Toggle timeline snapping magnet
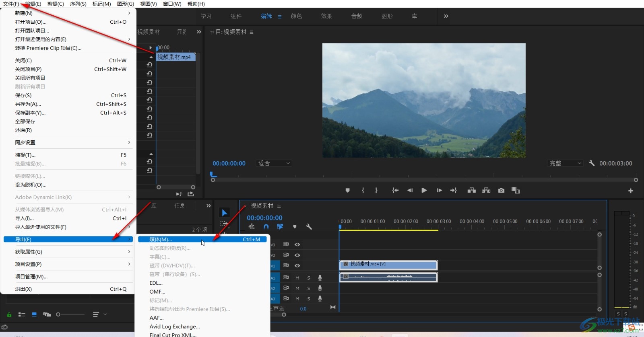The width and height of the screenshot is (644, 337). [x=266, y=227]
